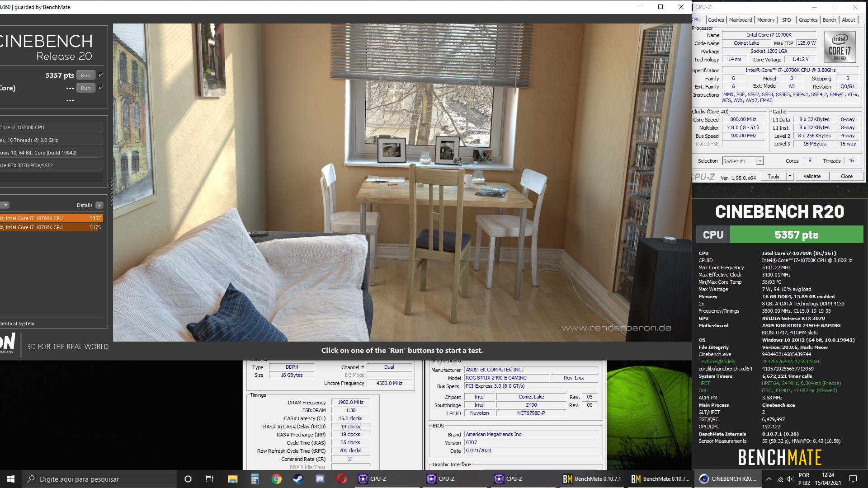Viewport: 868px width, 488px height.
Task: Run the CPU single core test
Action: click(x=85, y=88)
